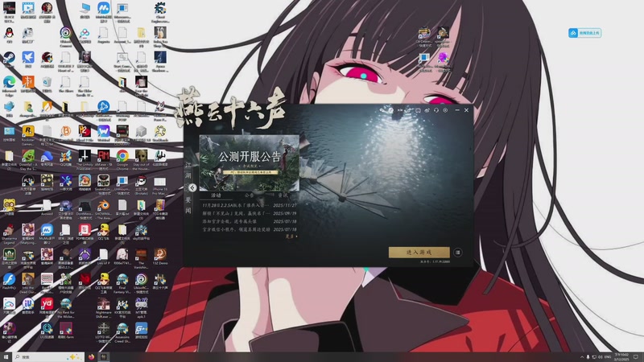Image resolution: width=644 pixels, height=362 pixels.
Task: Open the notification center icon in taskbar
Action: [x=637, y=357]
